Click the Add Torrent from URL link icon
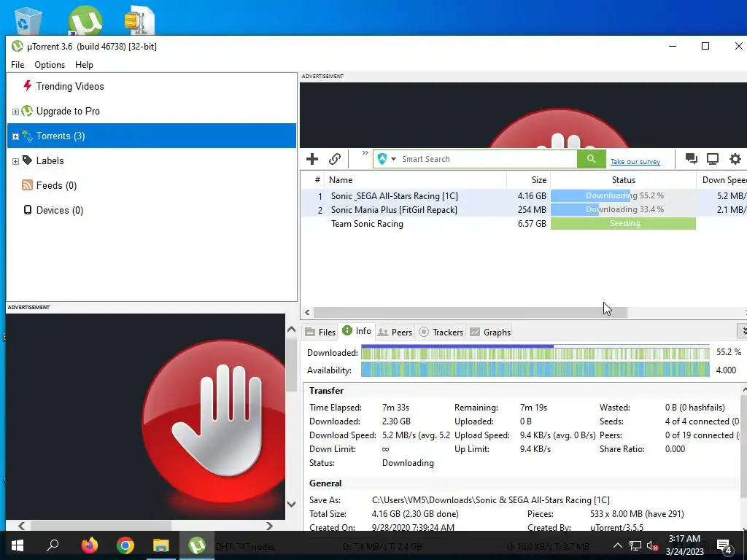This screenshot has height=560, width=747. tap(335, 158)
